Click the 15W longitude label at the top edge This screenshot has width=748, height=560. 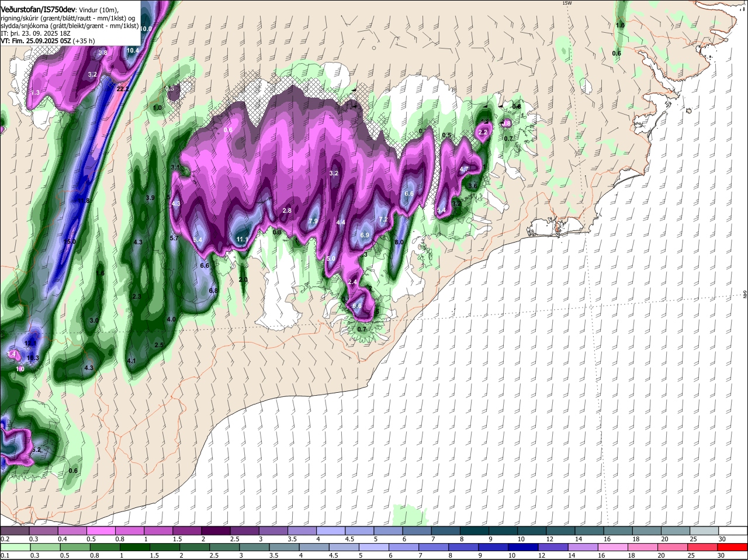566,3
